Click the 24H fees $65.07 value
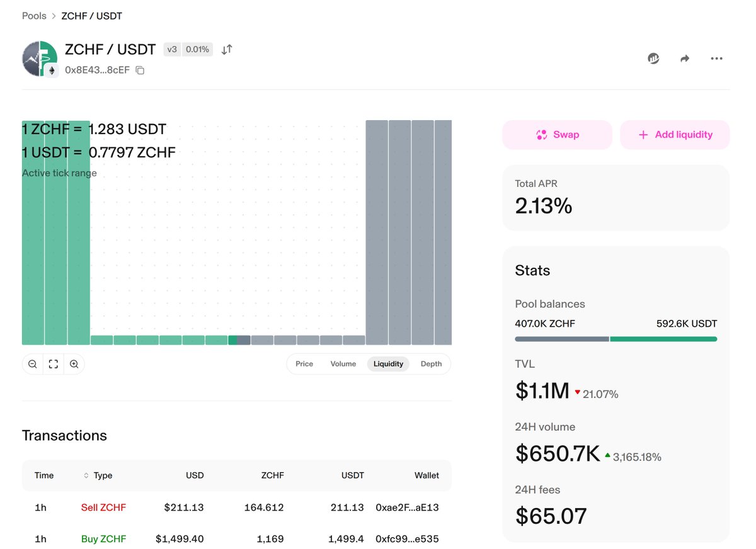 pos(551,516)
